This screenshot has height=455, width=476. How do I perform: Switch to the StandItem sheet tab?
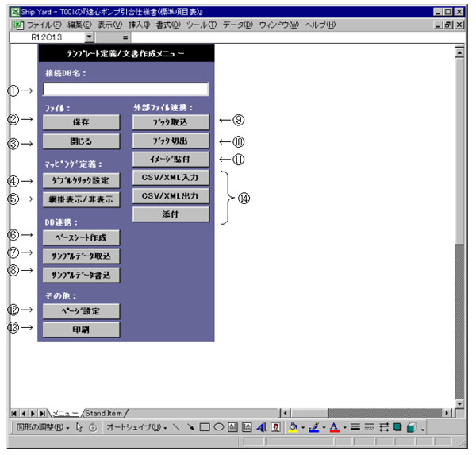coord(103,412)
